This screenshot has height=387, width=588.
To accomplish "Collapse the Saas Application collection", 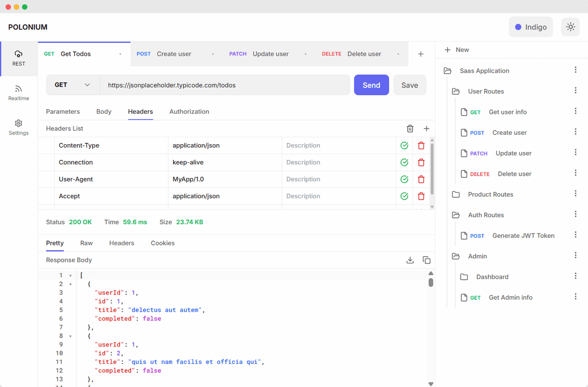I will (x=447, y=71).
